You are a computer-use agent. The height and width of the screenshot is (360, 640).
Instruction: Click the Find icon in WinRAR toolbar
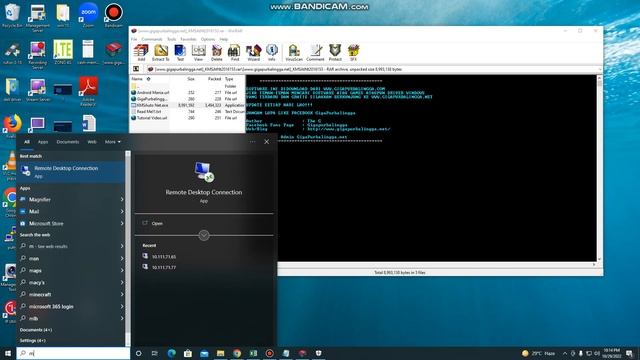tap(234, 53)
